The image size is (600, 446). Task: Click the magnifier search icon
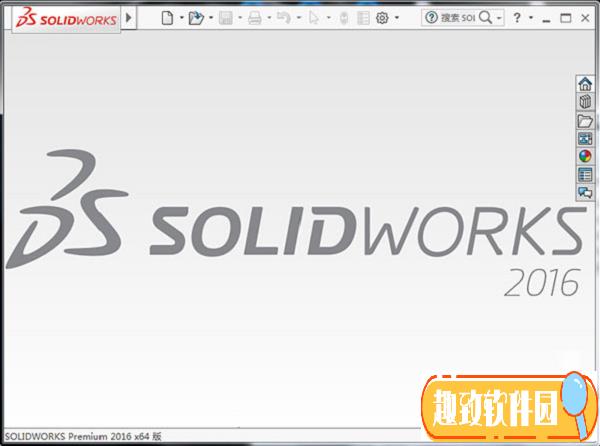[485, 18]
